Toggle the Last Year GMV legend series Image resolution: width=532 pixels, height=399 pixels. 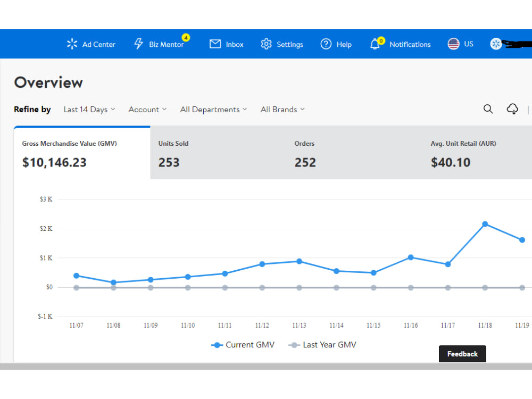322,345
